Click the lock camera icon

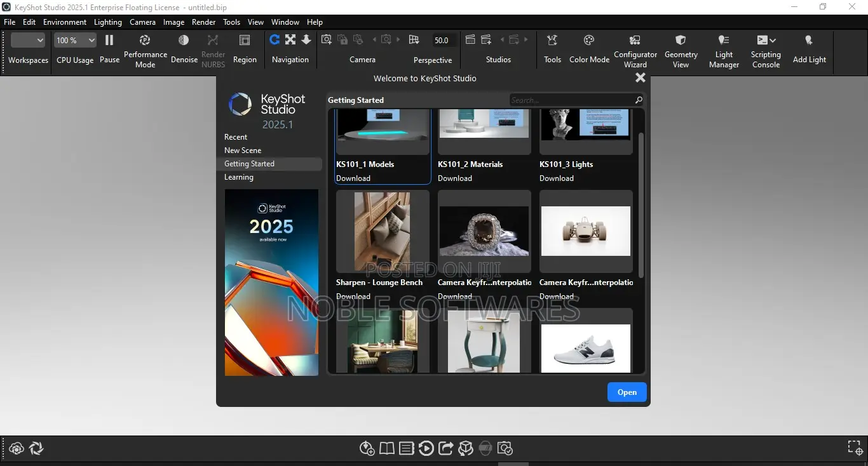pos(342,40)
